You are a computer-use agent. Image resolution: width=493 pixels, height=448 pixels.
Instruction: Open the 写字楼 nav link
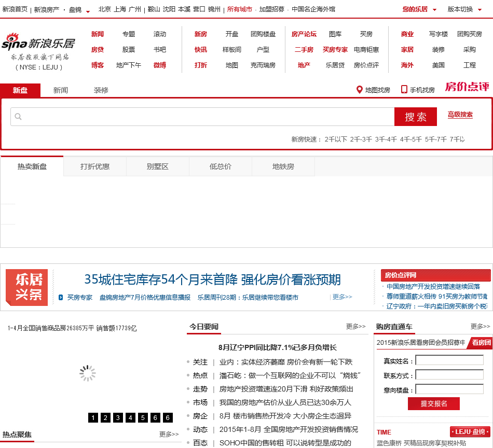tap(439, 34)
